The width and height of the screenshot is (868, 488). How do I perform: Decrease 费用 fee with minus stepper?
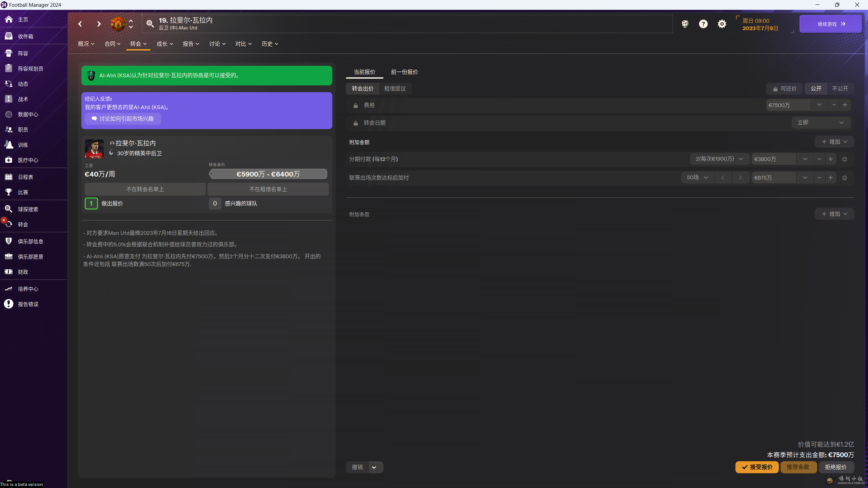tap(834, 105)
